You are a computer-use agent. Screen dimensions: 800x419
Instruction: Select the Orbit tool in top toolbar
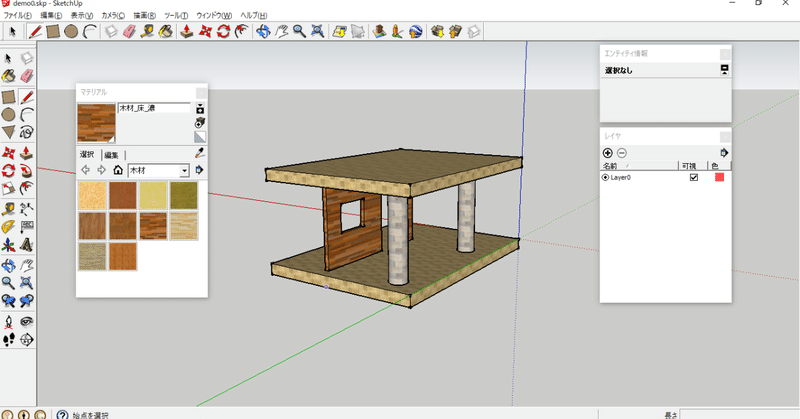click(263, 32)
